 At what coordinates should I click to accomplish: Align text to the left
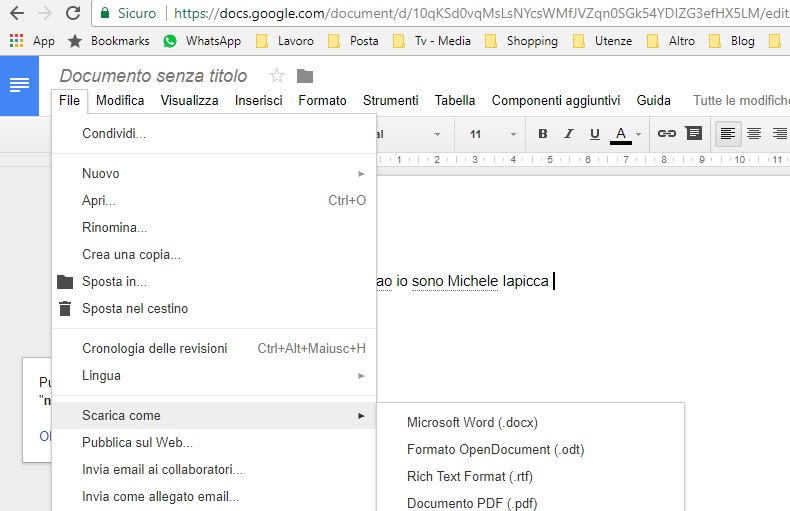[x=728, y=134]
